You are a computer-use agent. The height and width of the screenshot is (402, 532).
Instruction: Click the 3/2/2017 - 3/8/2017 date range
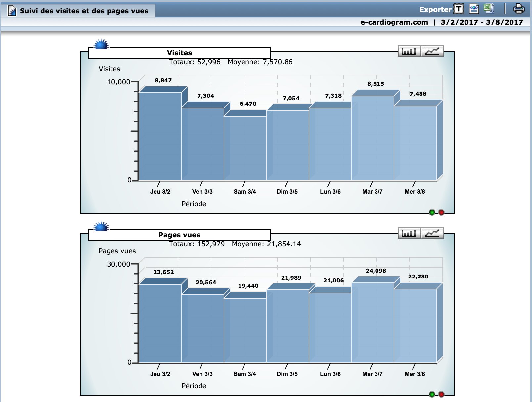point(482,22)
